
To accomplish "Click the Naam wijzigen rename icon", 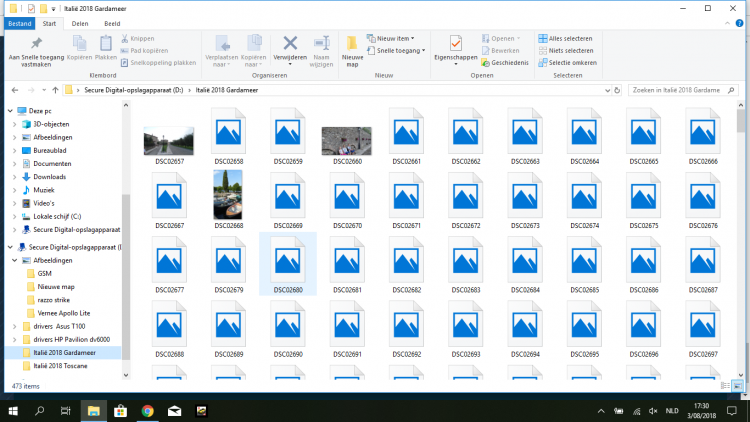I will [322, 46].
